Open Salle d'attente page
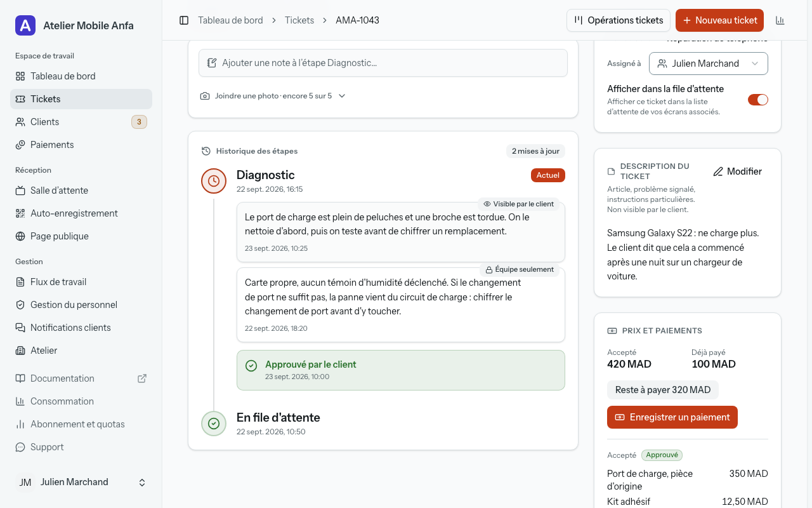Screen dimensions: 812x508 coord(81,190)
